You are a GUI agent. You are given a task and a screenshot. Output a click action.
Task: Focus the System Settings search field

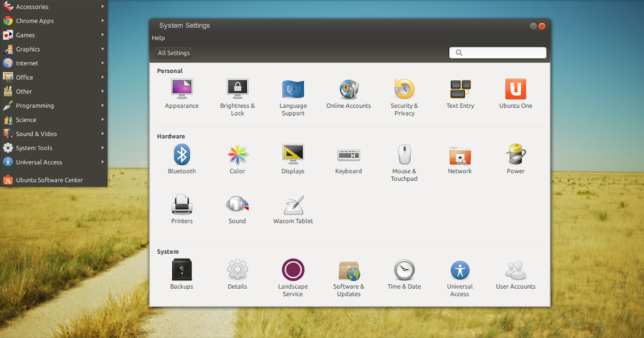tap(497, 53)
